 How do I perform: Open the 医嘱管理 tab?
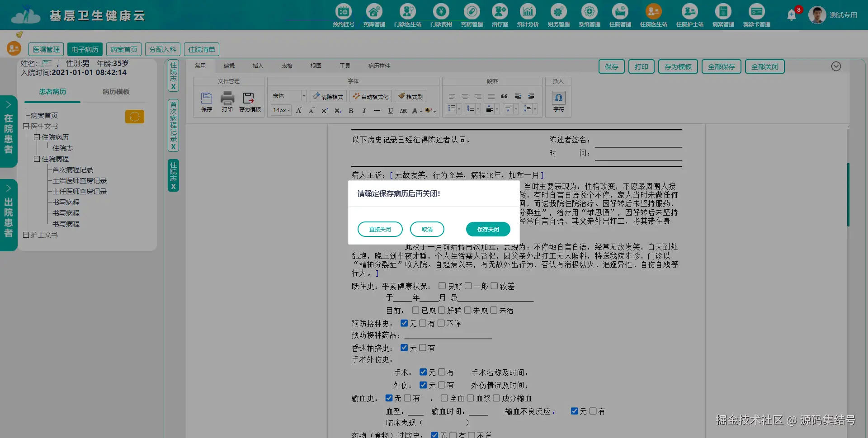[x=46, y=49]
